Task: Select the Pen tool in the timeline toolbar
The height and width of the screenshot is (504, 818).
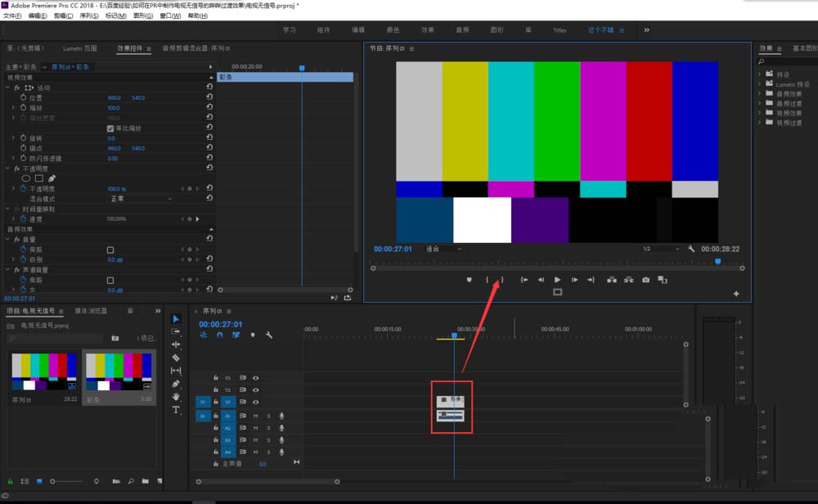Action: 177,384
